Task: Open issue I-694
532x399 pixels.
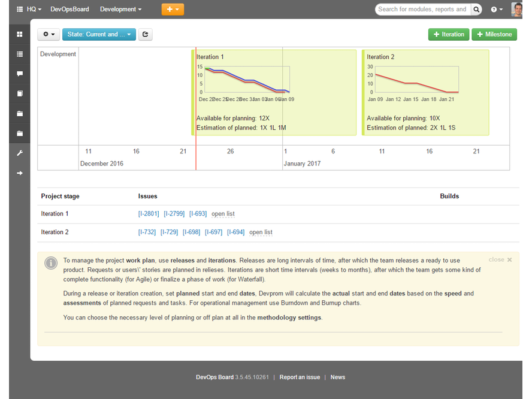Action: (x=236, y=232)
